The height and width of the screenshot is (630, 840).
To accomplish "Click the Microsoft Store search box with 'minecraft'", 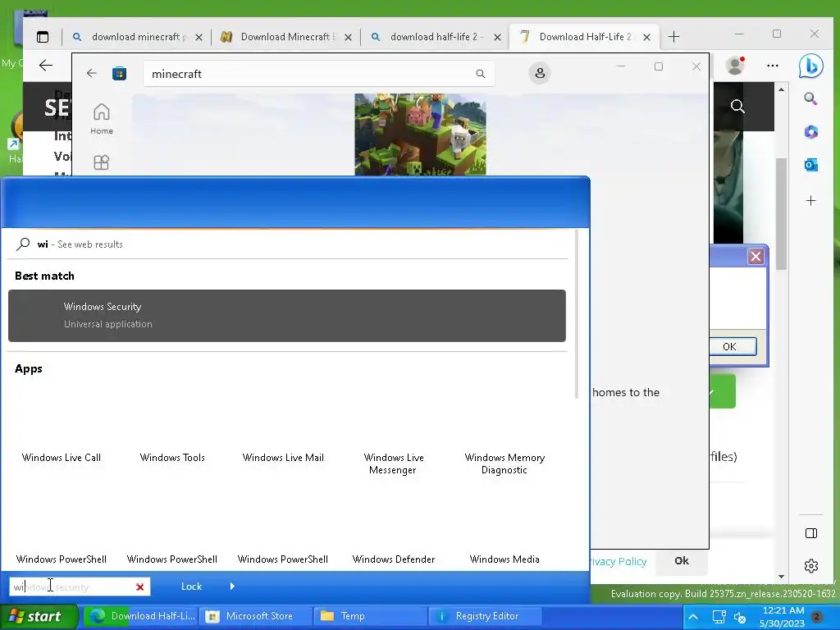I will [319, 74].
